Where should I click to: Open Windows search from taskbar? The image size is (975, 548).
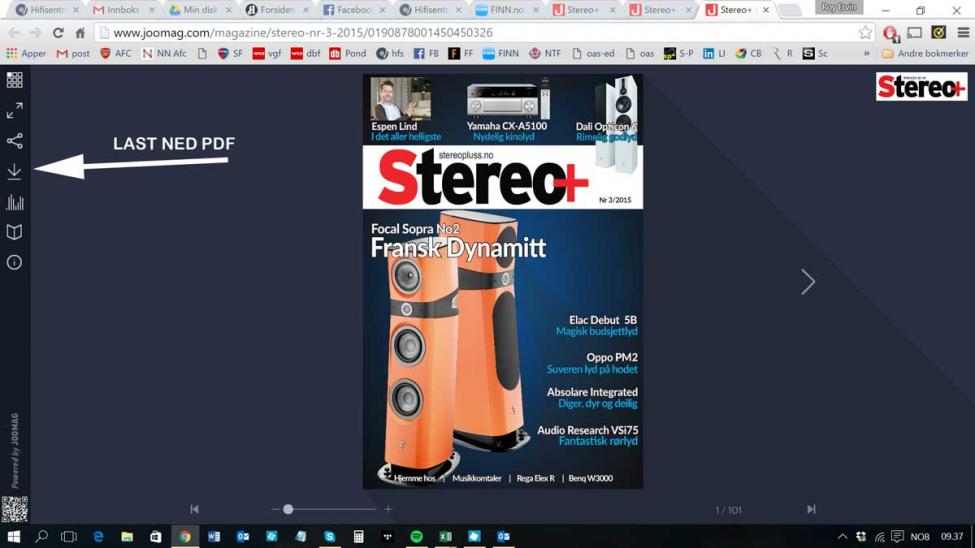click(x=41, y=536)
